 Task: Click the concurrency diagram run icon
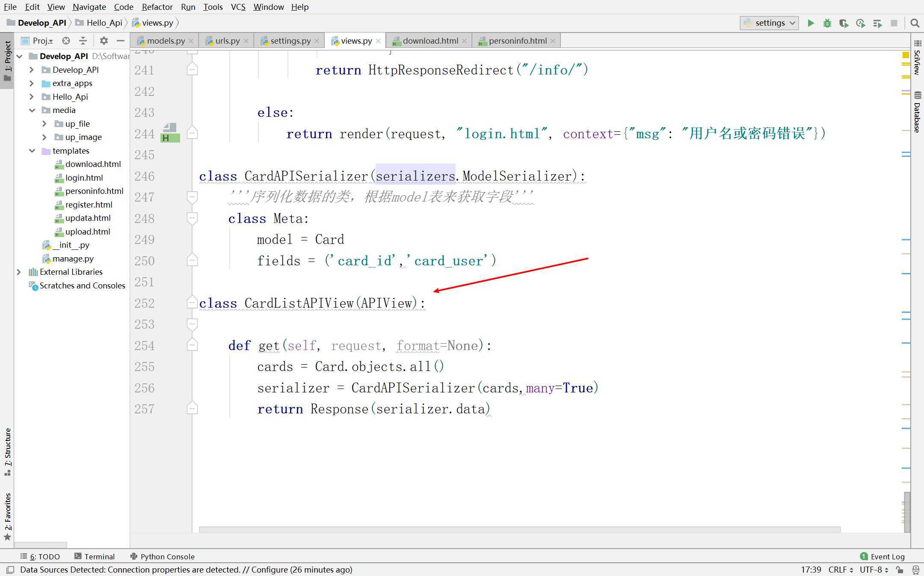click(877, 23)
